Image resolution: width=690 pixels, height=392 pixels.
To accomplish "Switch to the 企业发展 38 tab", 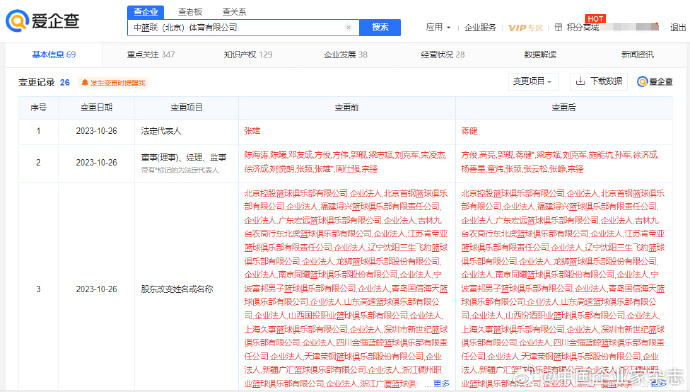I will click(x=345, y=55).
